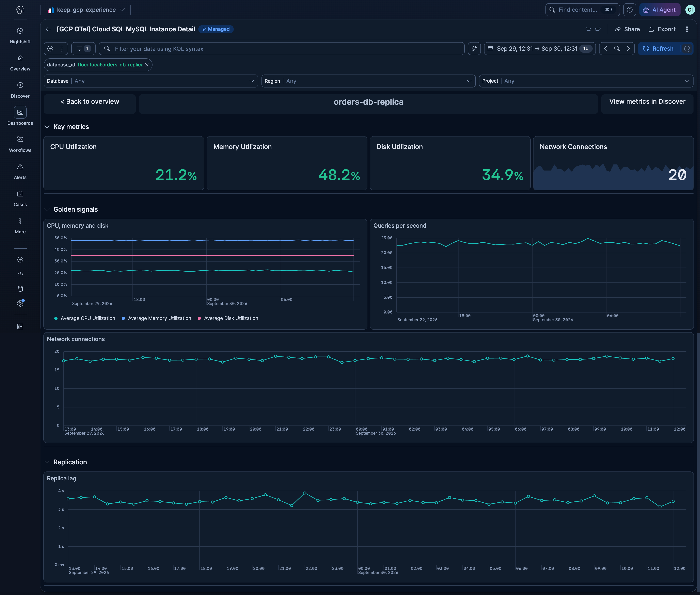The width and height of the screenshot is (700, 595).
Task: Open the keep_gcp_experience space dropdown
Action: 86,10
